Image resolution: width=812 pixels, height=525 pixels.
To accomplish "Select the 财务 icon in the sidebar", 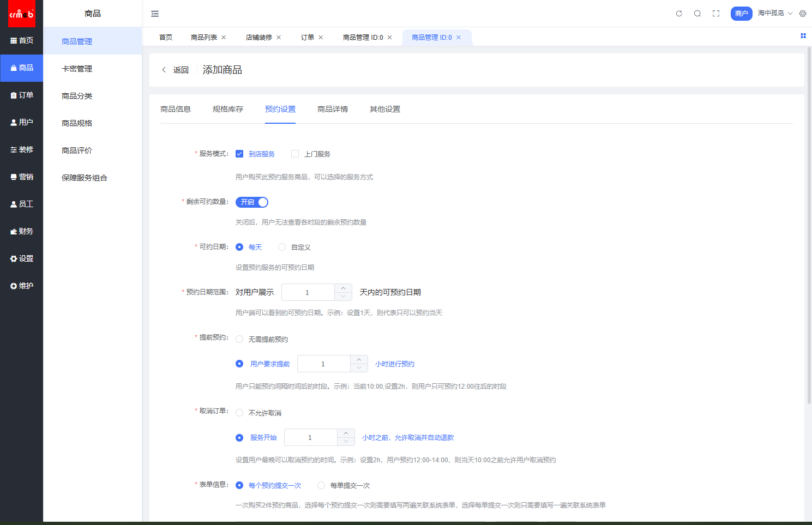I will pos(22,231).
